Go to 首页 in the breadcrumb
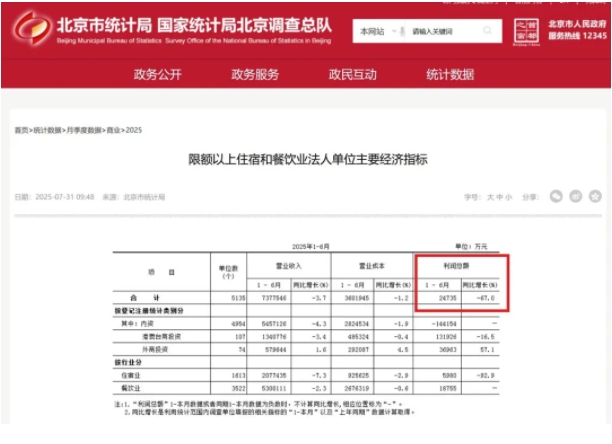This screenshot has height=444, width=612. pyautogui.click(x=20, y=131)
